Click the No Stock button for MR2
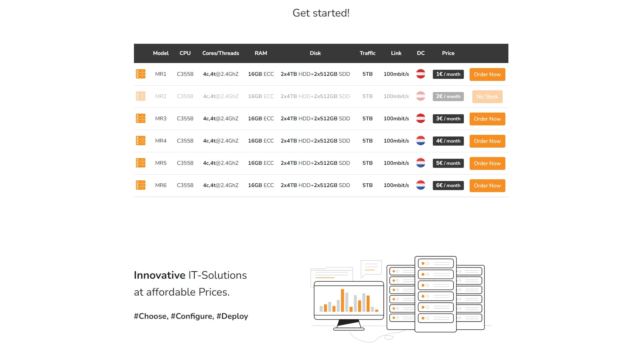642x364 pixels. pyautogui.click(x=487, y=96)
